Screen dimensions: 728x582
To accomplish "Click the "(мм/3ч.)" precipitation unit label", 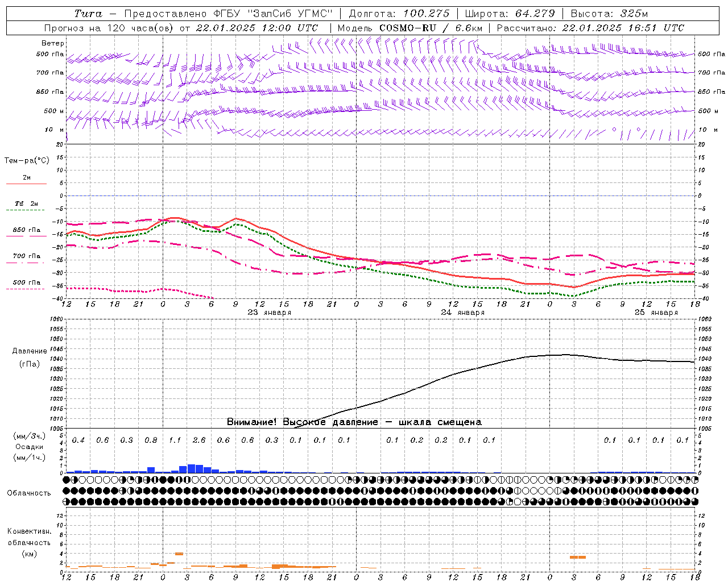I will (x=30, y=436).
